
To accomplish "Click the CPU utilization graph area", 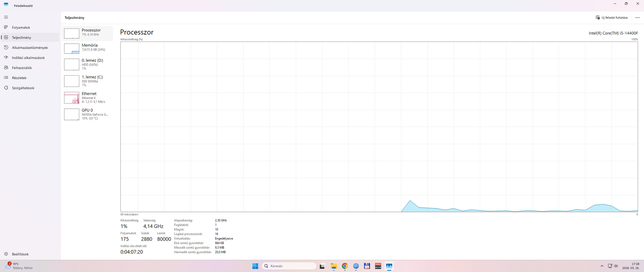I will click(x=379, y=127).
